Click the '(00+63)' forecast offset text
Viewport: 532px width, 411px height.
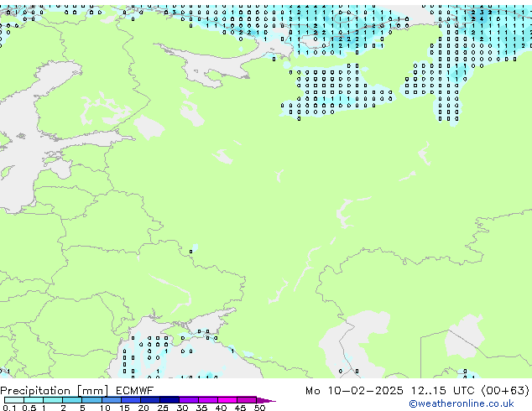click(x=505, y=391)
